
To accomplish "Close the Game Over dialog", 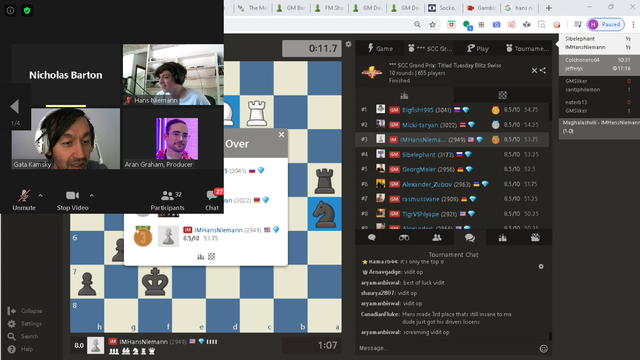I will [281, 135].
